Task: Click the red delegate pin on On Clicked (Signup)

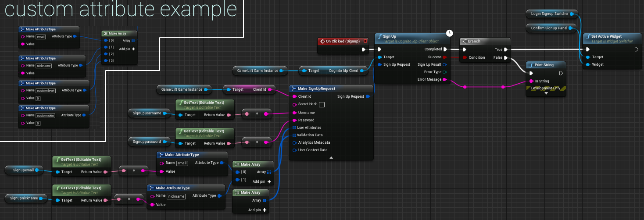Action: pos(365,41)
